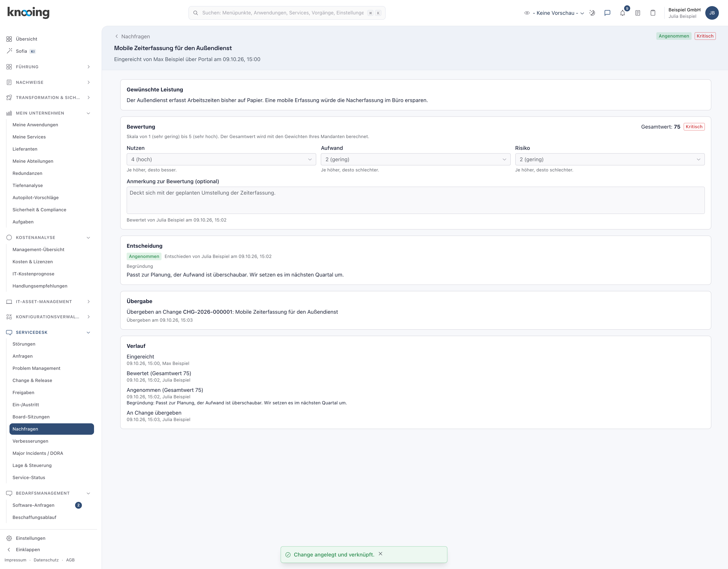This screenshot has height=569, width=728.
Task: Click the Einstellungen gear icon
Action: click(x=9, y=538)
